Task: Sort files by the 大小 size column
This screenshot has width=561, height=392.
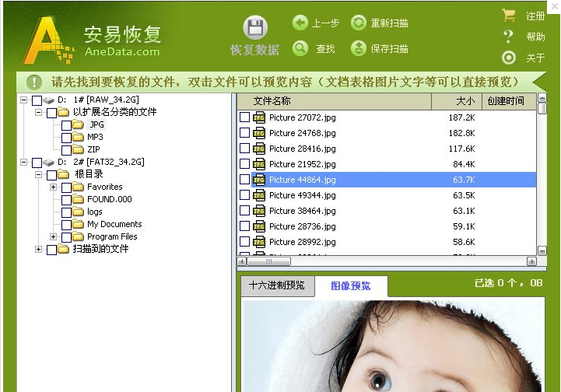Action: coord(465,101)
